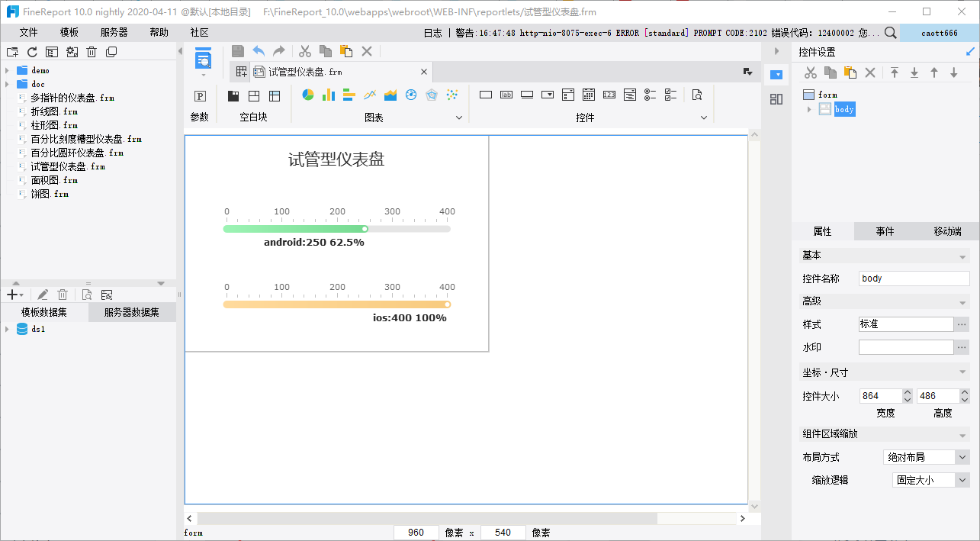Open the 文件 menu
980x541 pixels.
pos(28,33)
